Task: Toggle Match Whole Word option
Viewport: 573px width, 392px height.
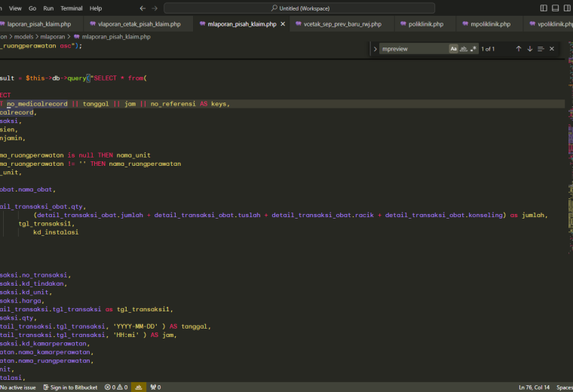Action: pyautogui.click(x=464, y=48)
